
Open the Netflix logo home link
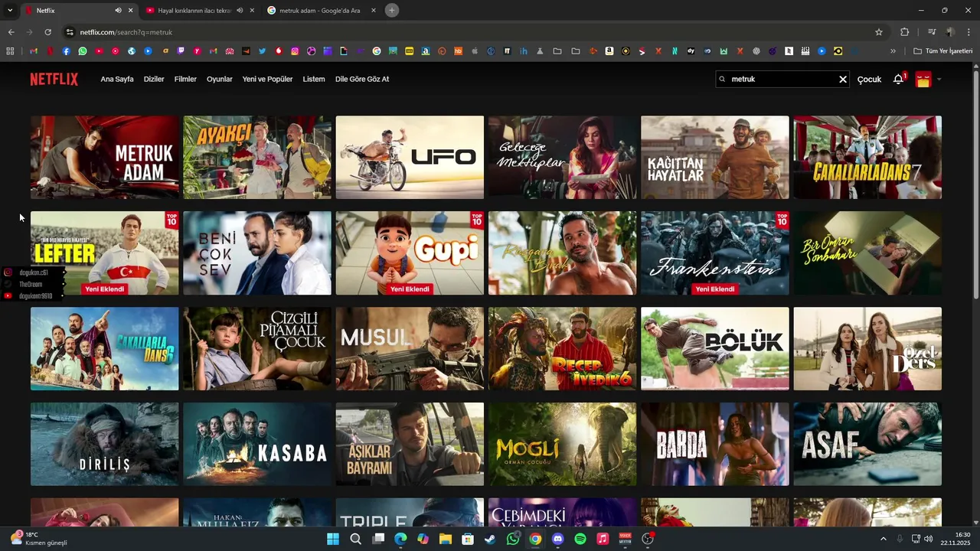[x=54, y=79]
